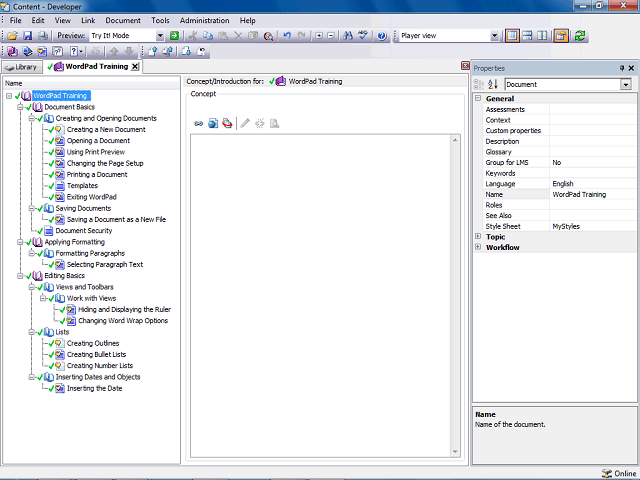This screenshot has height=480, width=640.
Task: Click the Create New Package icon in Concept
Action: pos(227,123)
